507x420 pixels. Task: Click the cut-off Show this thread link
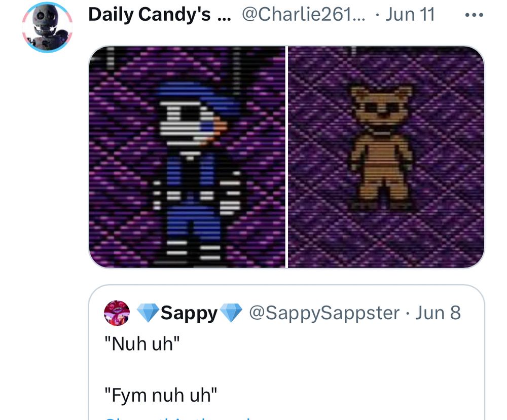[x=178, y=418]
